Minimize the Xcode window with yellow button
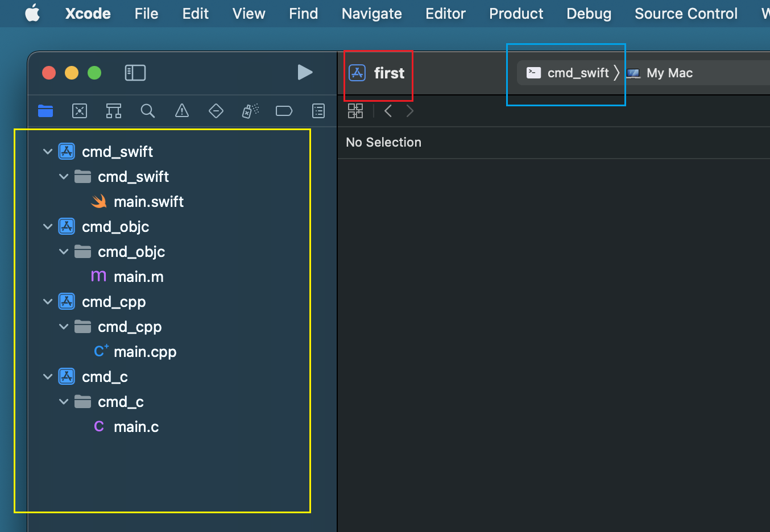The width and height of the screenshot is (770, 532). click(72, 73)
